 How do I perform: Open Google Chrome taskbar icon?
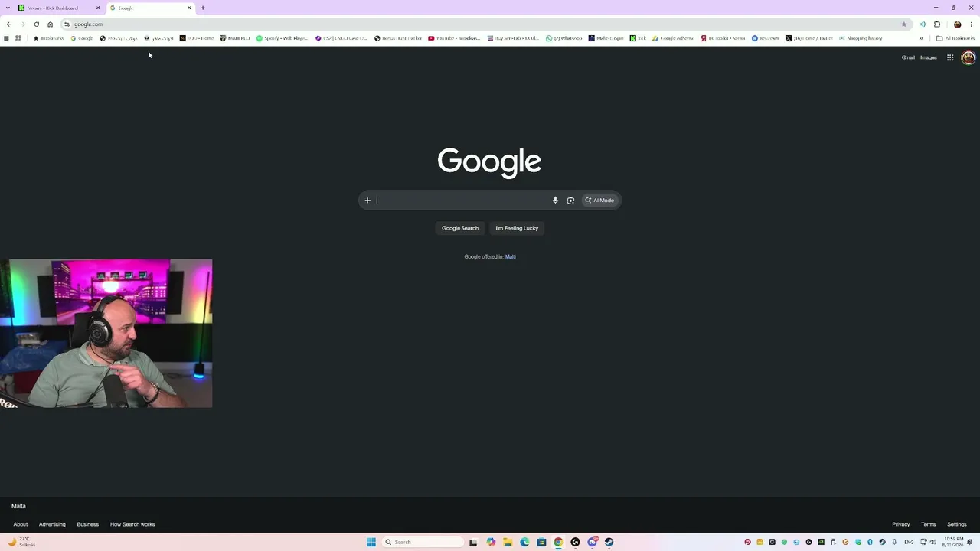558,542
